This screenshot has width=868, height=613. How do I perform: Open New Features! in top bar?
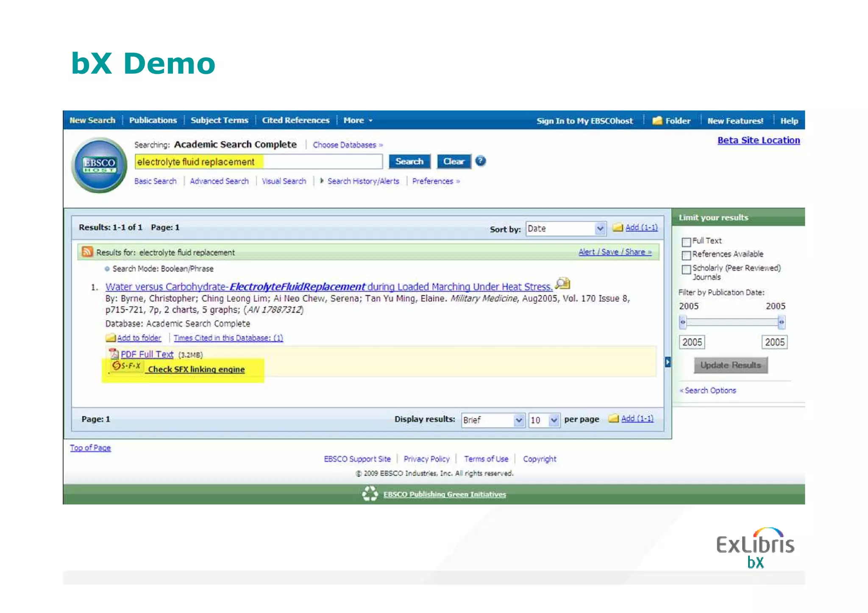pyautogui.click(x=735, y=121)
